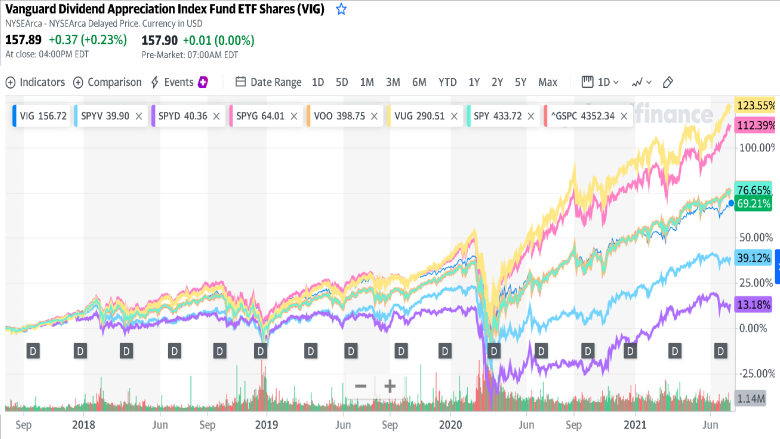Open the Indicators panel
Image resolution: width=780 pixels, height=439 pixels.
[x=35, y=82]
